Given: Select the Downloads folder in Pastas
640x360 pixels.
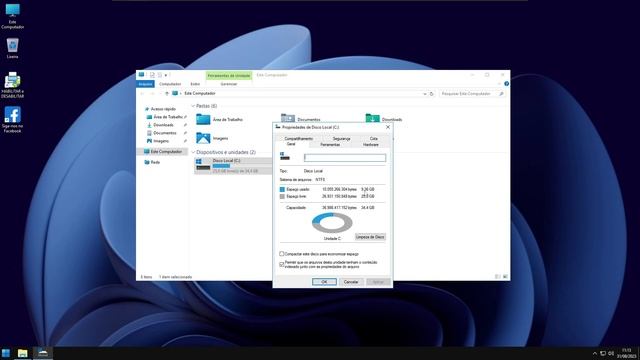Looking at the screenshot, I should [x=384, y=119].
